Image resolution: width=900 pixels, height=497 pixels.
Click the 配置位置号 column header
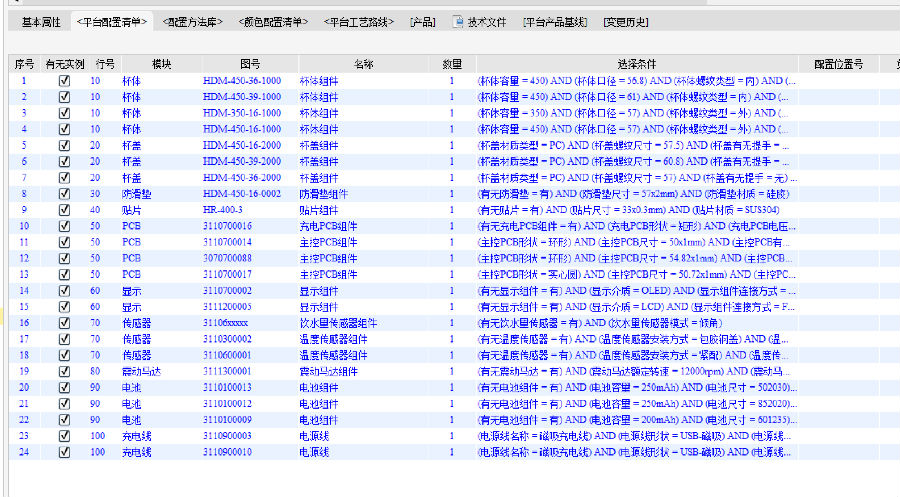pos(838,64)
